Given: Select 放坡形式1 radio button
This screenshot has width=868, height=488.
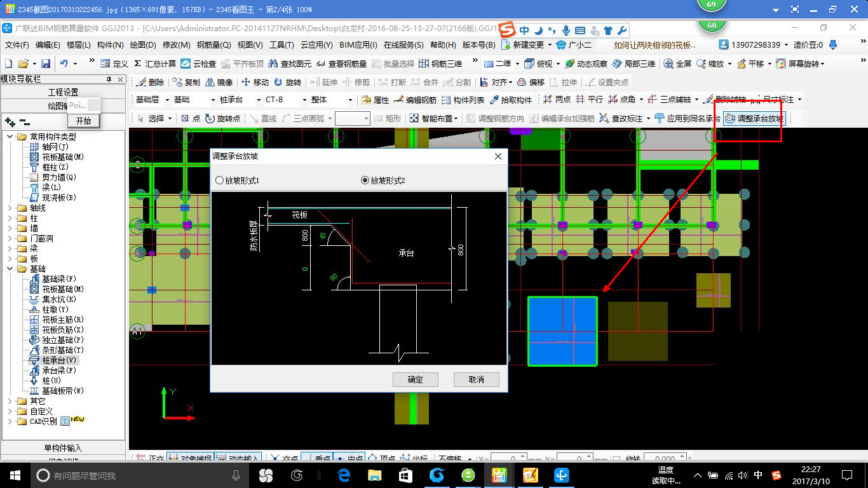Looking at the screenshot, I should 220,180.
